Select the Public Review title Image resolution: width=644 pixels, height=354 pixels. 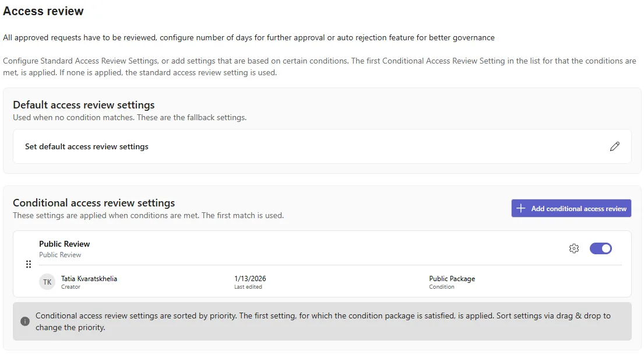[65, 244]
